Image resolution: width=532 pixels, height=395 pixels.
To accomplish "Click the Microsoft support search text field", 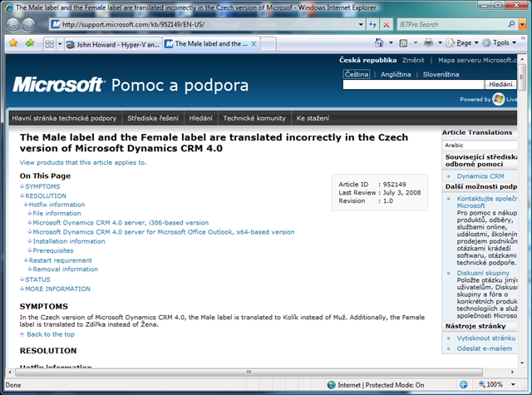I will click(413, 85).
